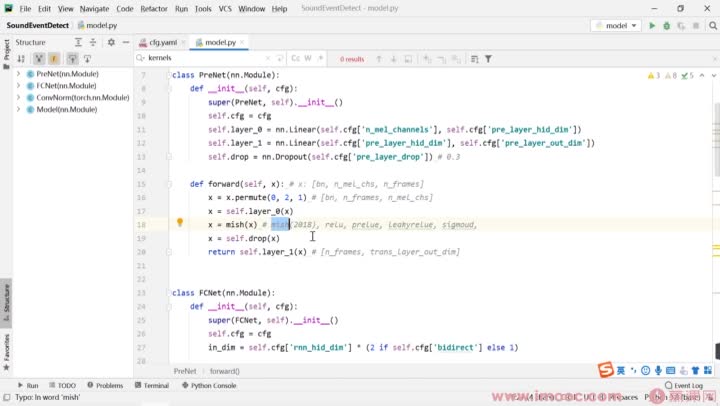Screen dimensions: 720x406
Task: Clear the find-in-file search text
Action: click(268, 58)
